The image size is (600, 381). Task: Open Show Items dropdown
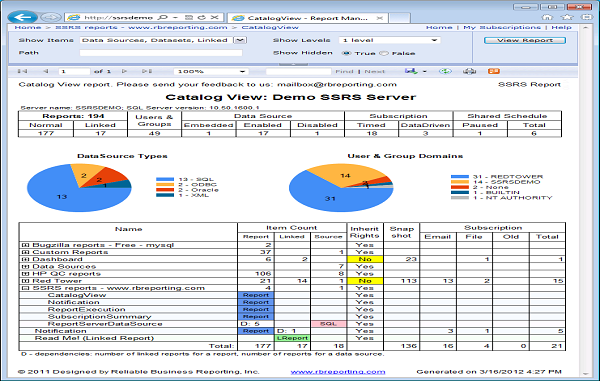(x=240, y=40)
